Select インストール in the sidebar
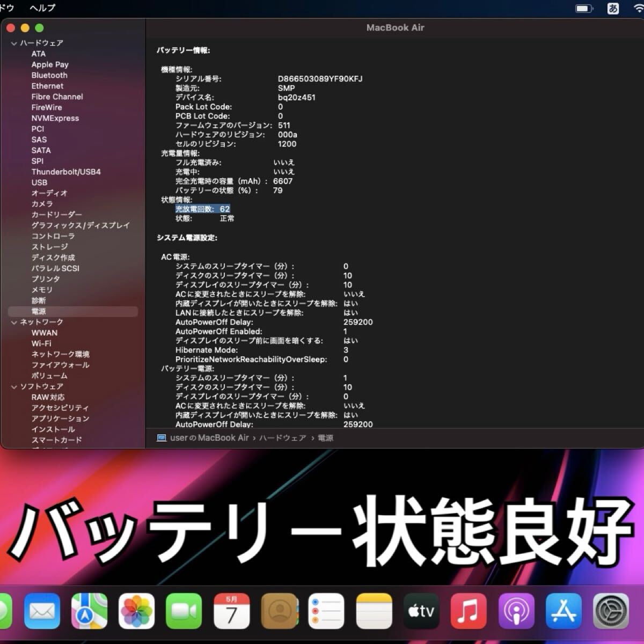This screenshot has height=644, width=644. (x=53, y=429)
